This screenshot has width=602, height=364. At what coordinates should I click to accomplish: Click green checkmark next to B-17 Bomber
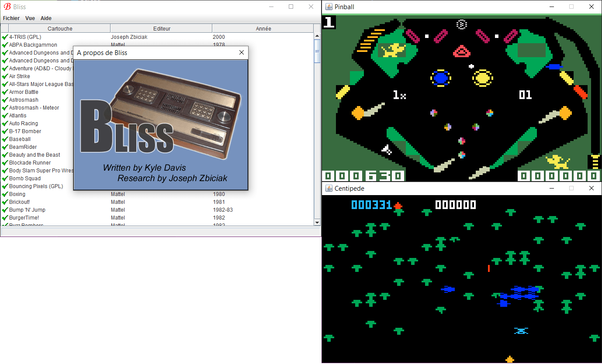click(x=5, y=131)
